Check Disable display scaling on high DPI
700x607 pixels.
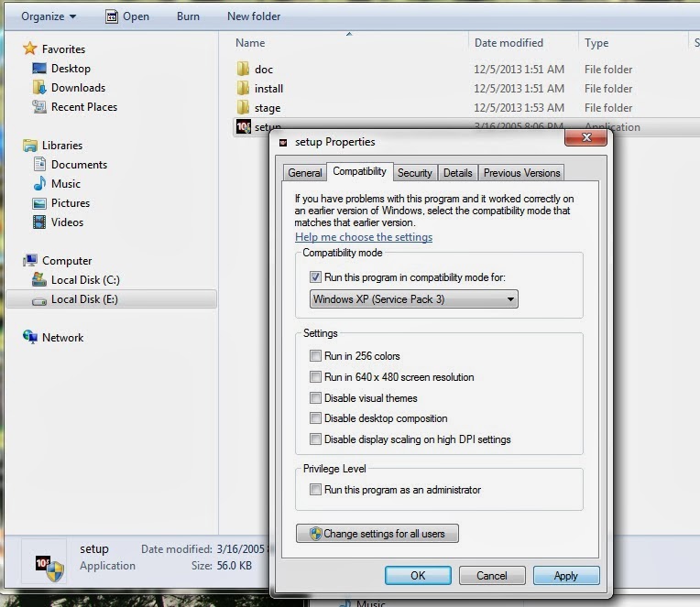tap(315, 439)
